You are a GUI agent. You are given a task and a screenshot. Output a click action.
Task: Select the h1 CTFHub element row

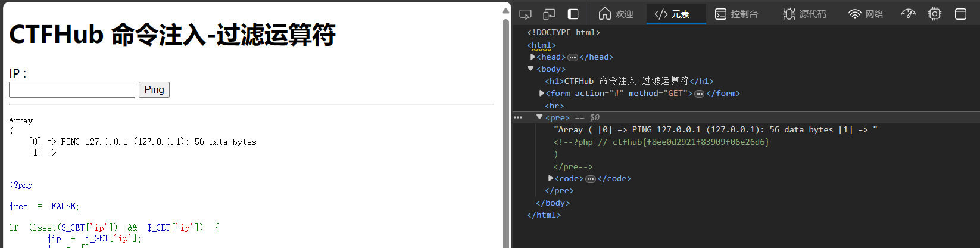coord(629,81)
